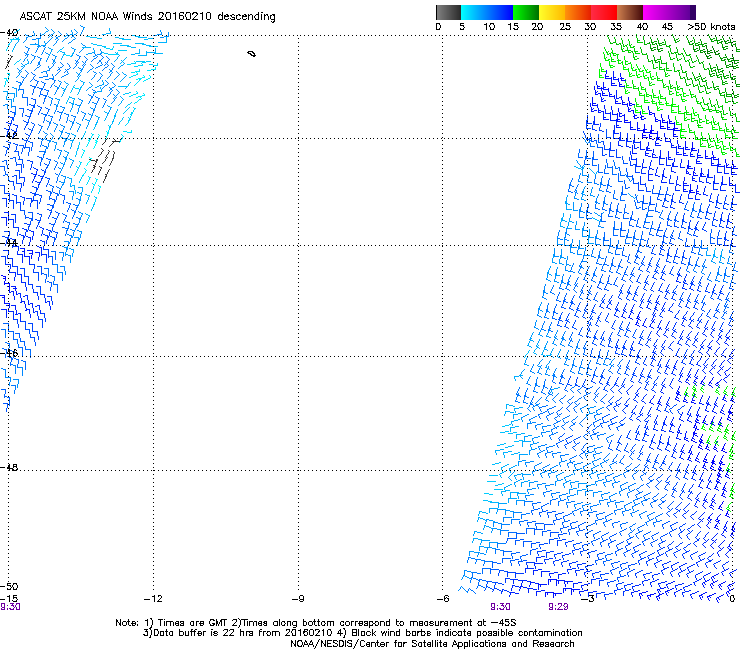The width and height of the screenshot is (740, 650).
Task: Click the "-9" longitude axis label
Action: point(298,599)
